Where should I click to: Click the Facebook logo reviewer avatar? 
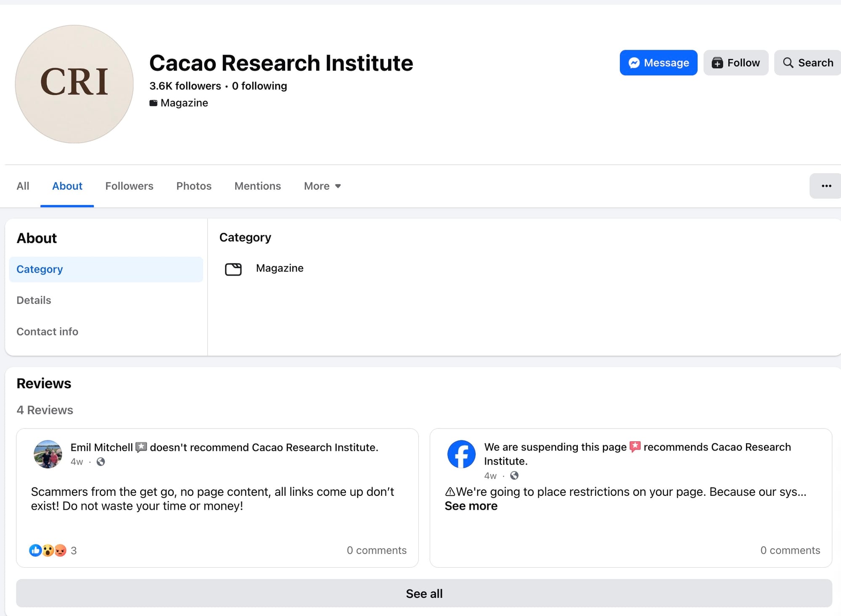461,454
